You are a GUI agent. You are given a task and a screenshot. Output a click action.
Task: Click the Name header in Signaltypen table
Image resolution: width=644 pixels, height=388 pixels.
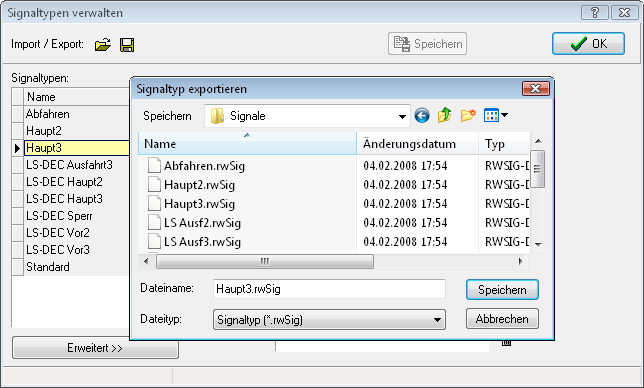click(77, 97)
